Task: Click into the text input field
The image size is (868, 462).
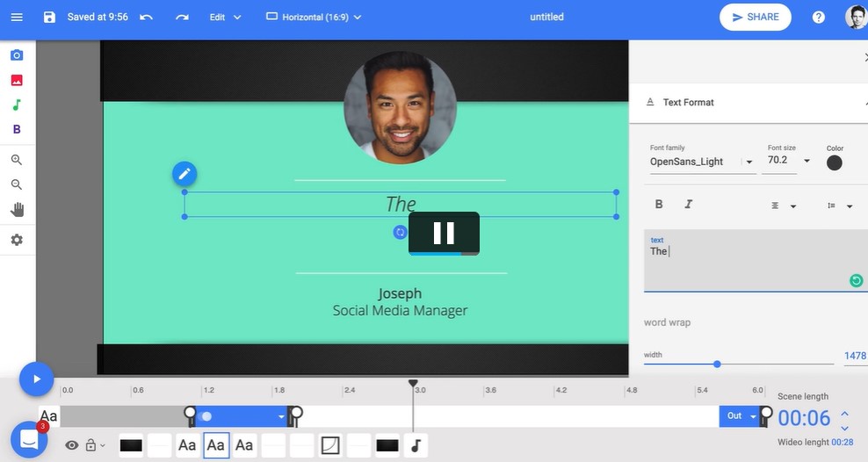Action: pyautogui.click(x=747, y=262)
